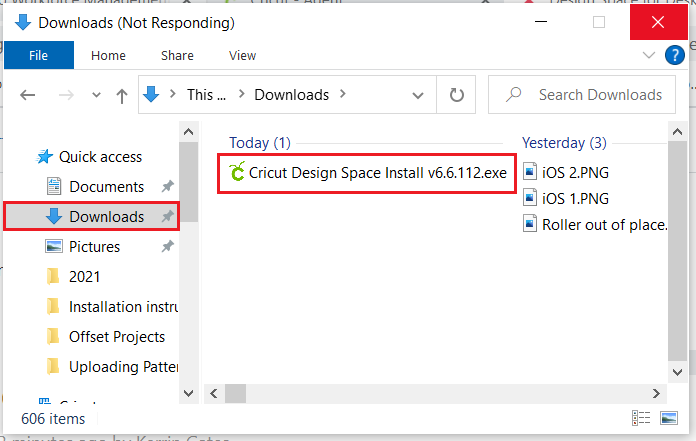Switch to details view layout
Viewport: 696px width, 441px height.
pyautogui.click(x=641, y=418)
